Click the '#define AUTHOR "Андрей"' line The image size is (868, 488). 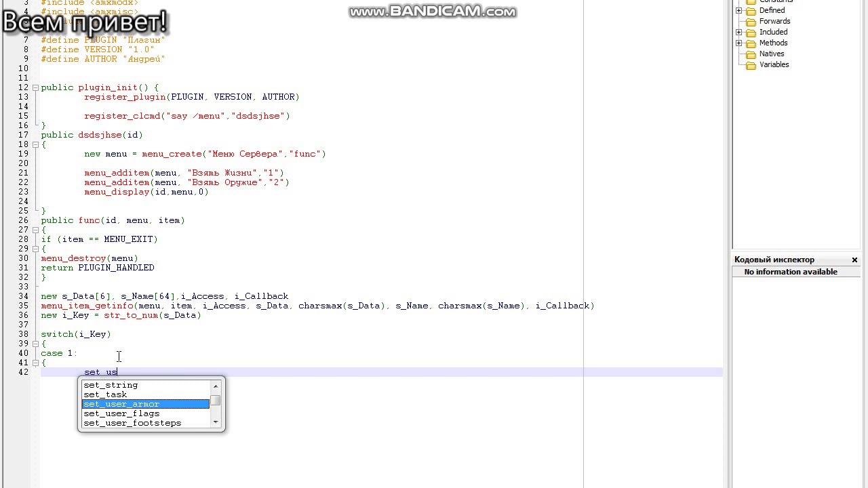[x=103, y=59]
